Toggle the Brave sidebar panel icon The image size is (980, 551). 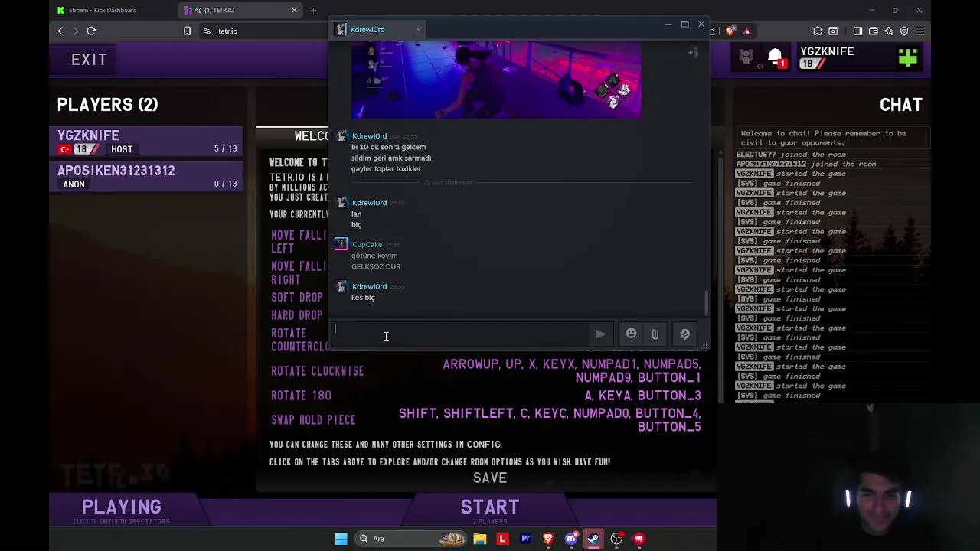click(857, 31)
